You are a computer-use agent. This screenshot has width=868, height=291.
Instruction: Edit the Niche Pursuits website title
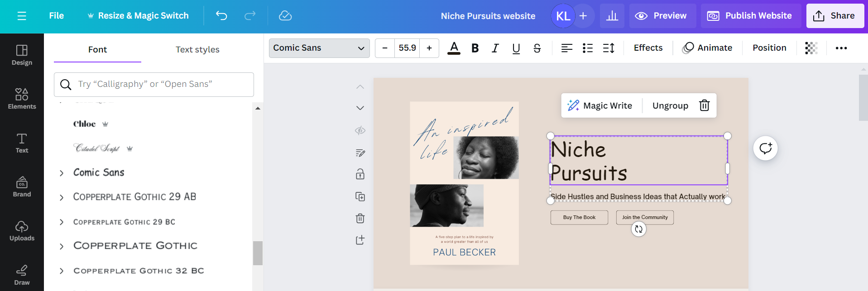pos(488,16)
